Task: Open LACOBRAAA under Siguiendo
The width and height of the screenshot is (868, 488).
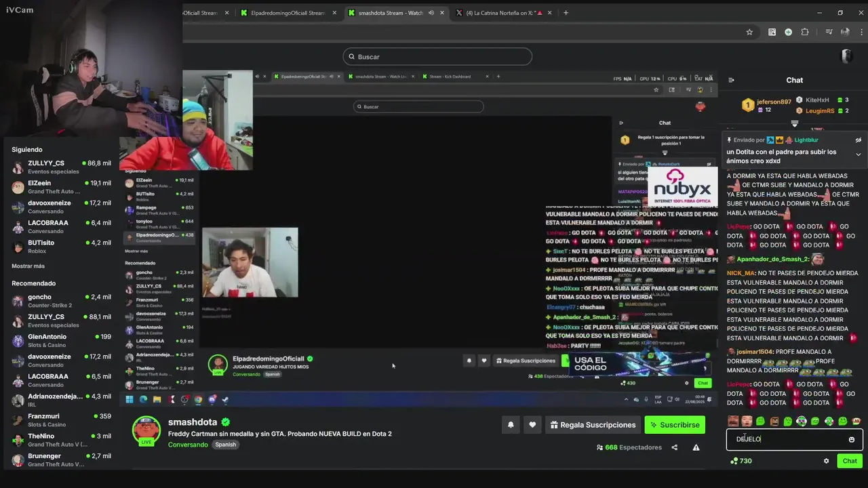Action: pyautogui.click(x=61, y=226)
